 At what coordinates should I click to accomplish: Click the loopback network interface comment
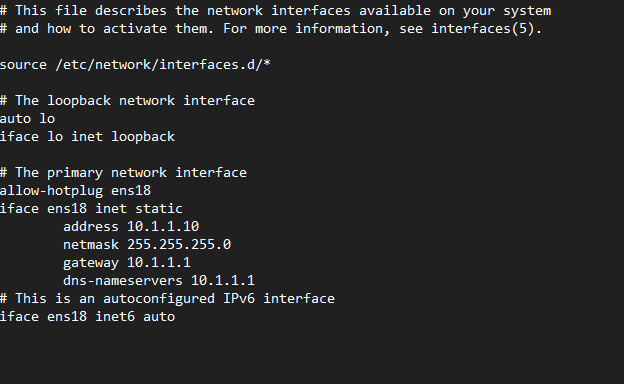click(127, 101)
